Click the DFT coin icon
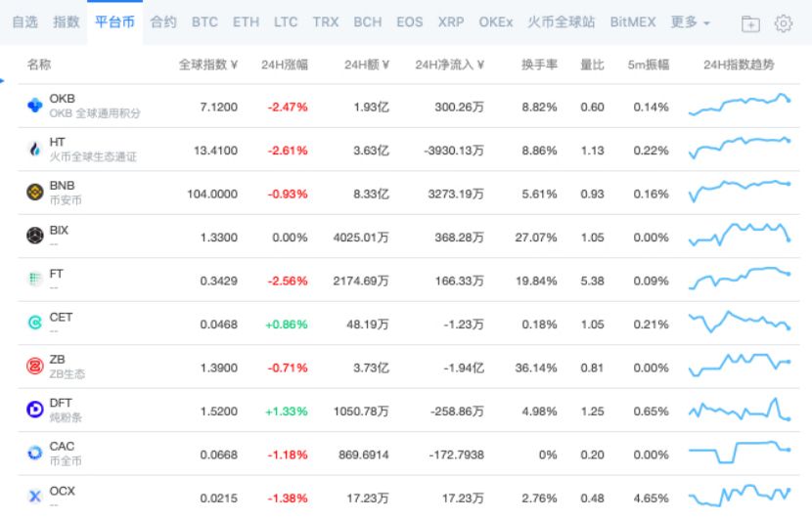The image size is (812, 519). 34,410
